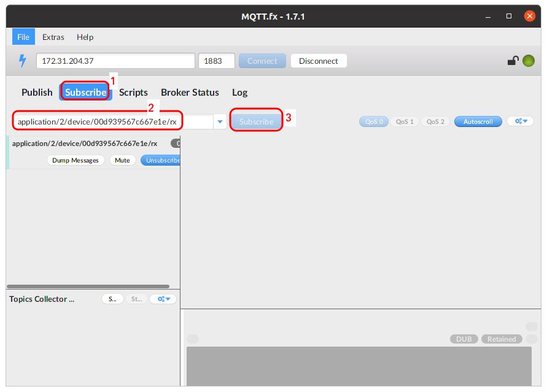
Task: Click the port field showing 1883
Action: tap(217, 61)
